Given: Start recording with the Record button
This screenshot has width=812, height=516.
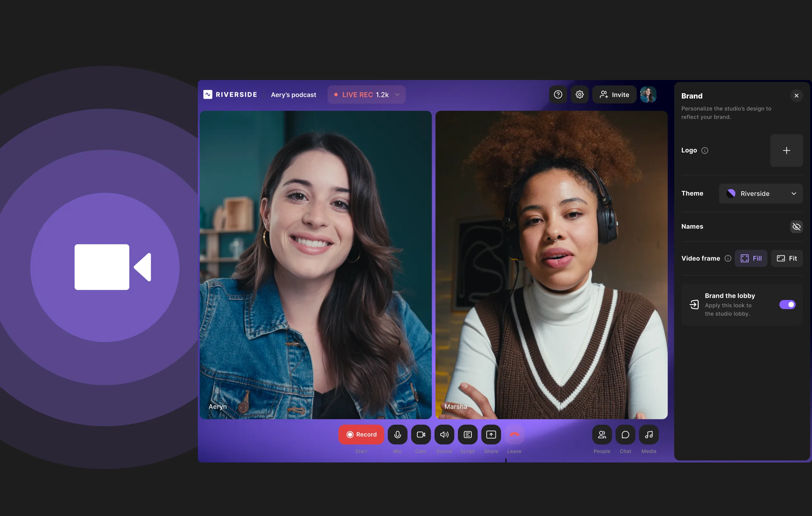Looking at the screenshot, I should 361,435.
